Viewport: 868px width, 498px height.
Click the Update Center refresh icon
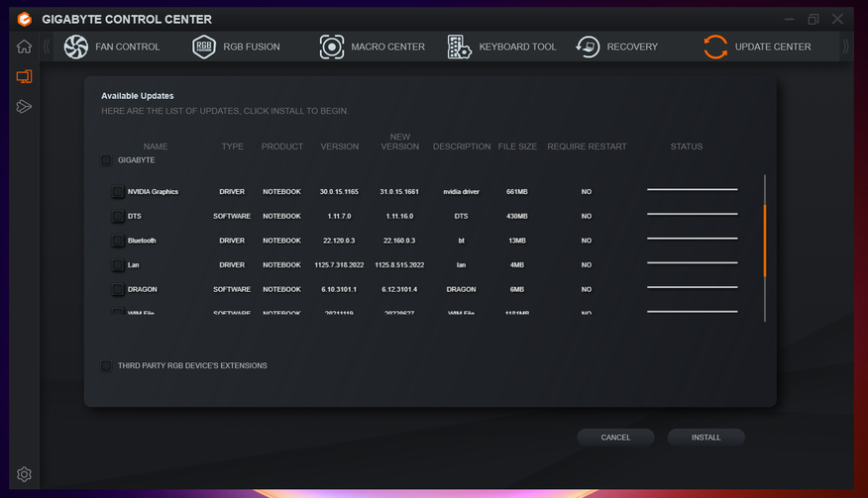click(x=715, y=47)
